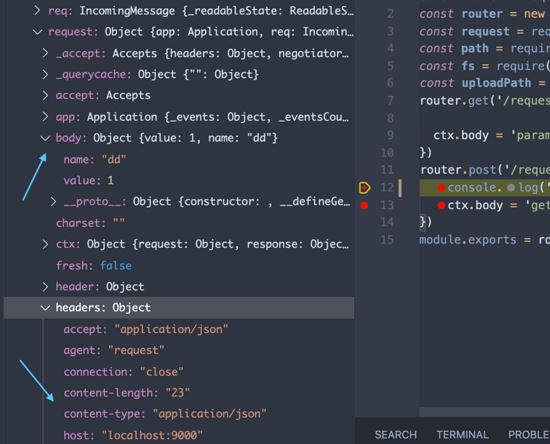This screenshot has height=444, width=550.
Task: Switch to the TERMINAL panel tab
Action: [462, 435]
